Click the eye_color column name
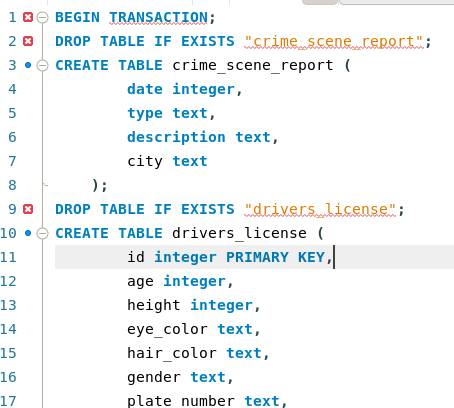454x408 pixels. (167, 330)
